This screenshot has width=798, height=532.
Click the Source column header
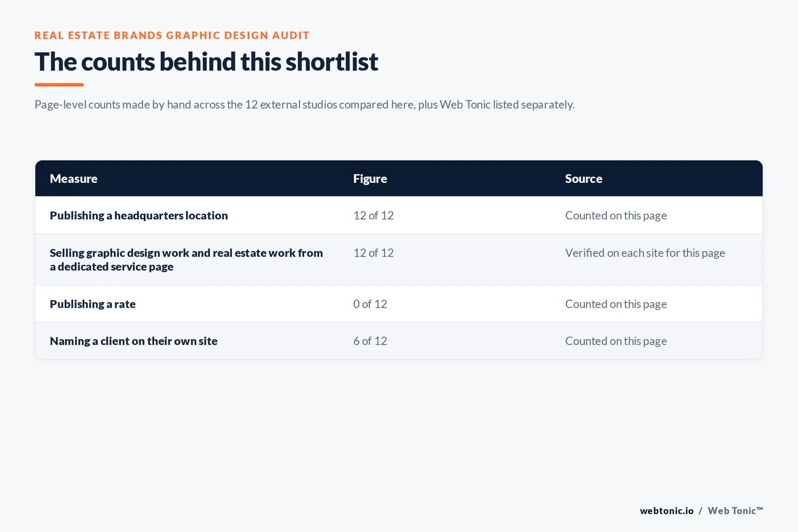tap(584, 178)
